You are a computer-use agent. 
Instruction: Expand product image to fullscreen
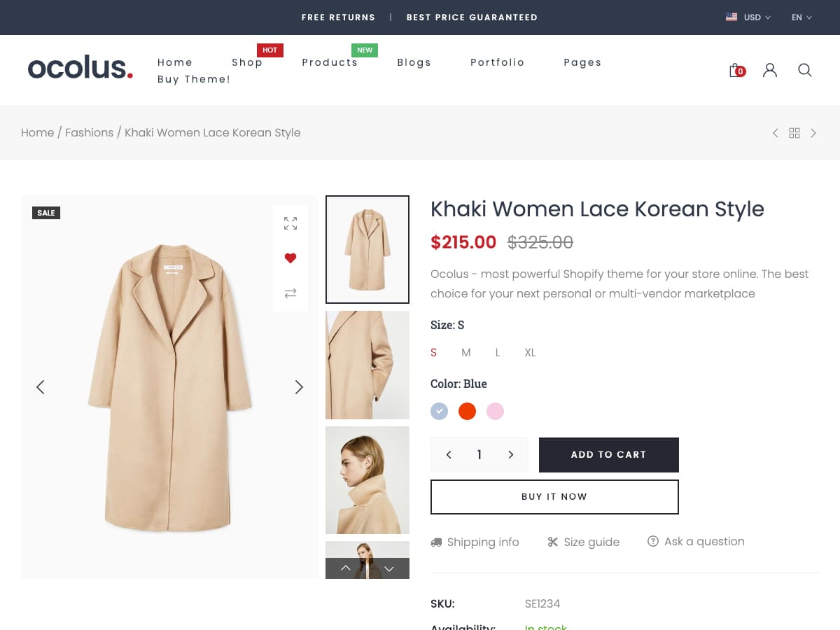290,223
